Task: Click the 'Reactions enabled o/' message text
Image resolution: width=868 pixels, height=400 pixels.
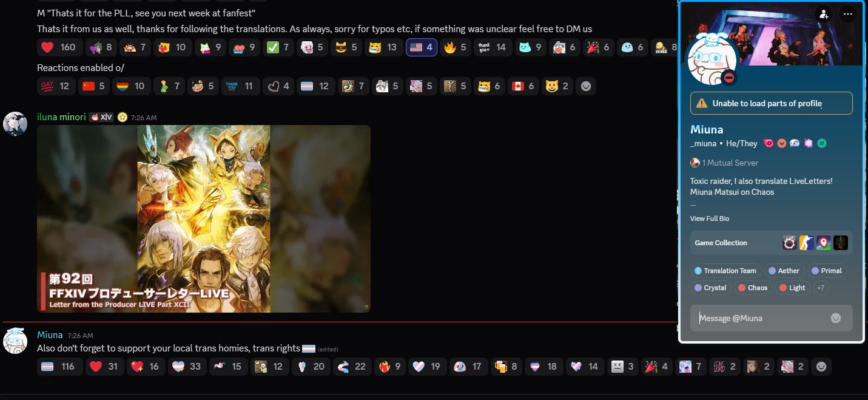Action: (x=81, y=68)
